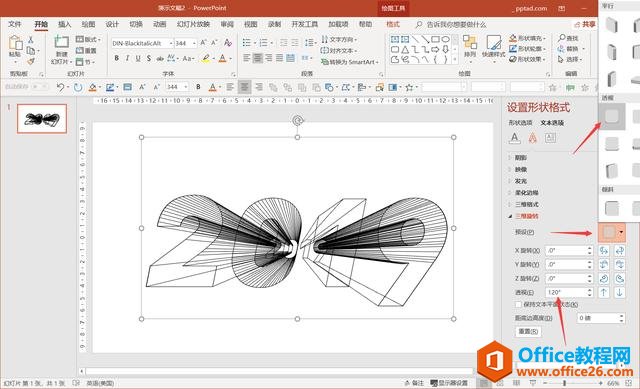Open the 3-D rotation Presets dropdown
Image resolution: width=640 pixels, height=389 pixels.
611,233
